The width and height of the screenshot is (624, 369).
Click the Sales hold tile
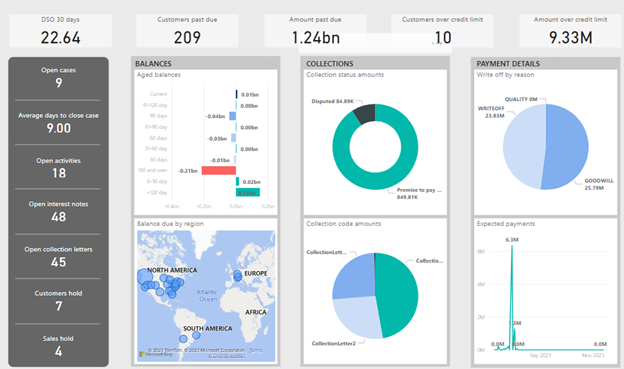[58, 345]
